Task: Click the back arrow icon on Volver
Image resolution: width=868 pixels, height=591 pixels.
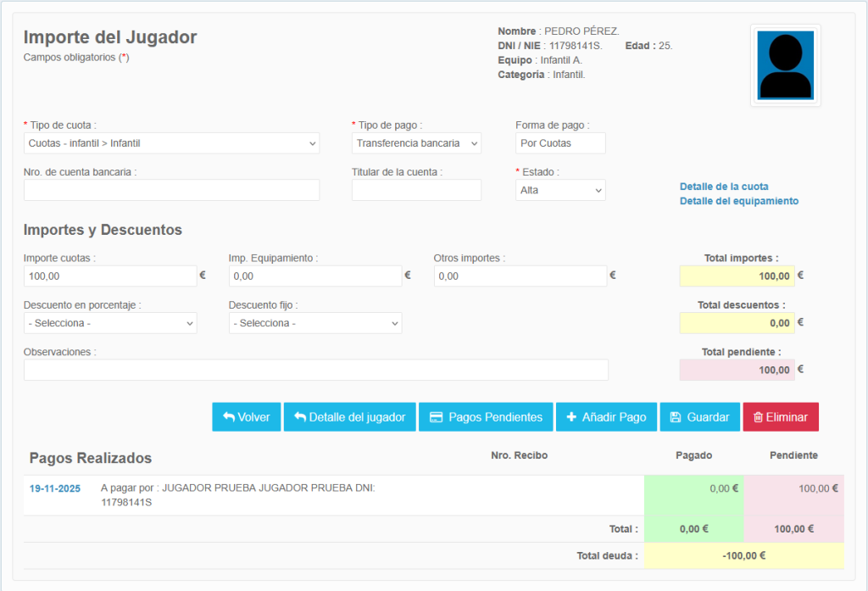Action: tap(229, 417)
